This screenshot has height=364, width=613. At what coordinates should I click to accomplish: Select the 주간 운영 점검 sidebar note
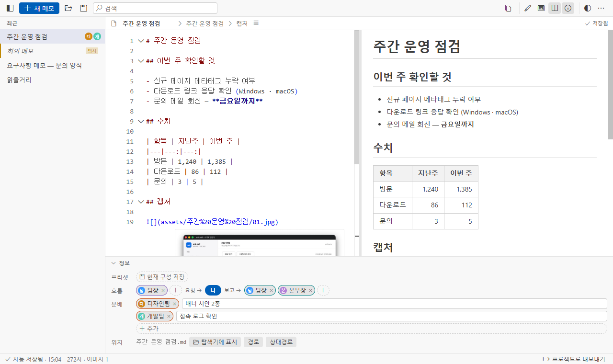pyautogui.click(x=53, y=36)
